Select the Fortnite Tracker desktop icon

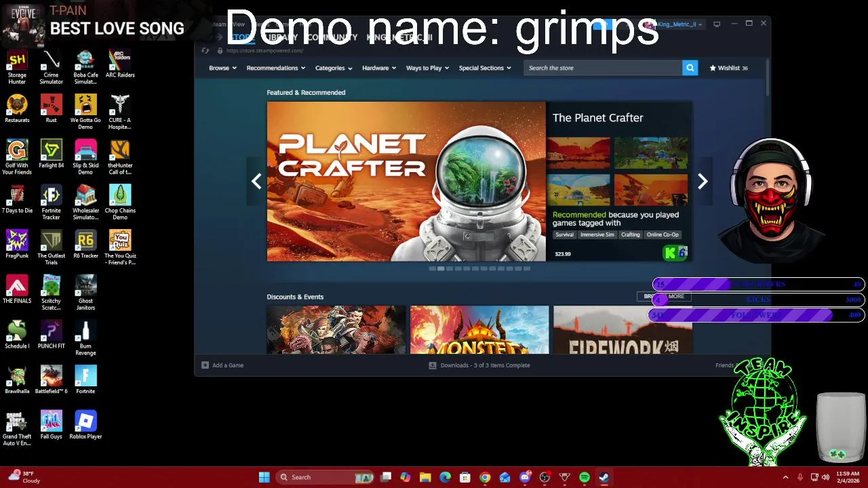[x=51, y=203]
